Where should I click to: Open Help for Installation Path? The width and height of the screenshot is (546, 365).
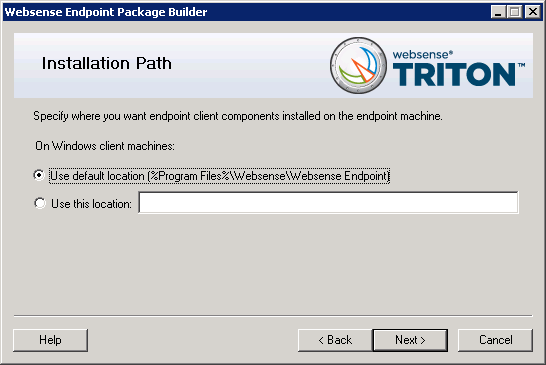click(50, 340)
